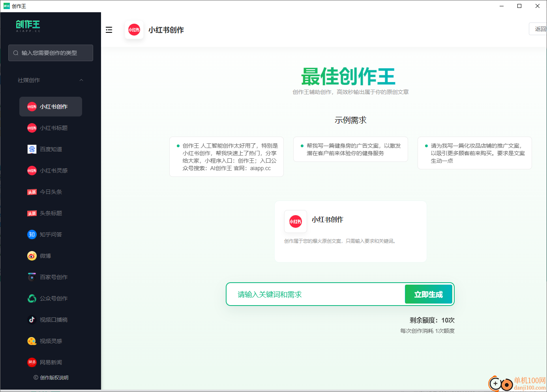Open the 今日头条 menu item
547x392 pixels.
[51, 192]
